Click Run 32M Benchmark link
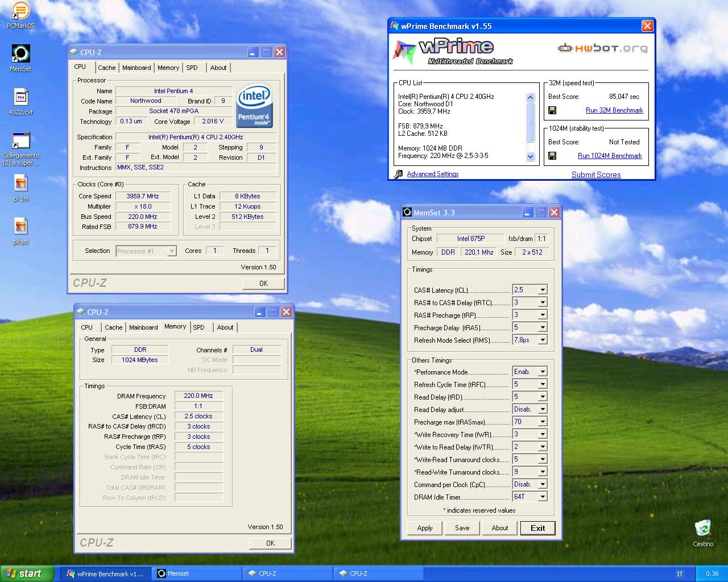 click(x=614, y=110)
